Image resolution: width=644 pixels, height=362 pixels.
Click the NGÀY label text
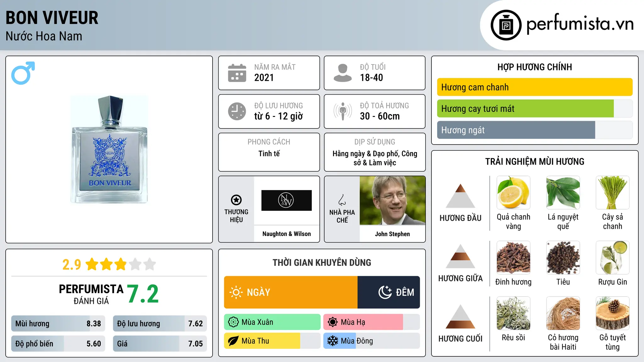(x=258, y=292)
